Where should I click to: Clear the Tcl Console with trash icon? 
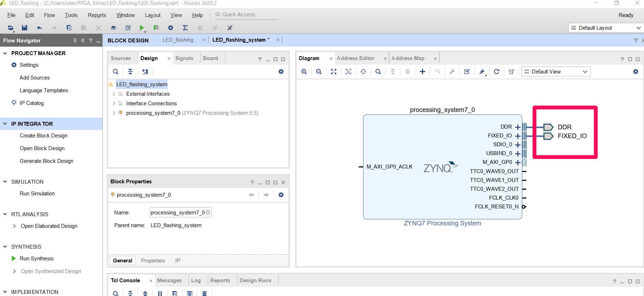click(204, 293)
